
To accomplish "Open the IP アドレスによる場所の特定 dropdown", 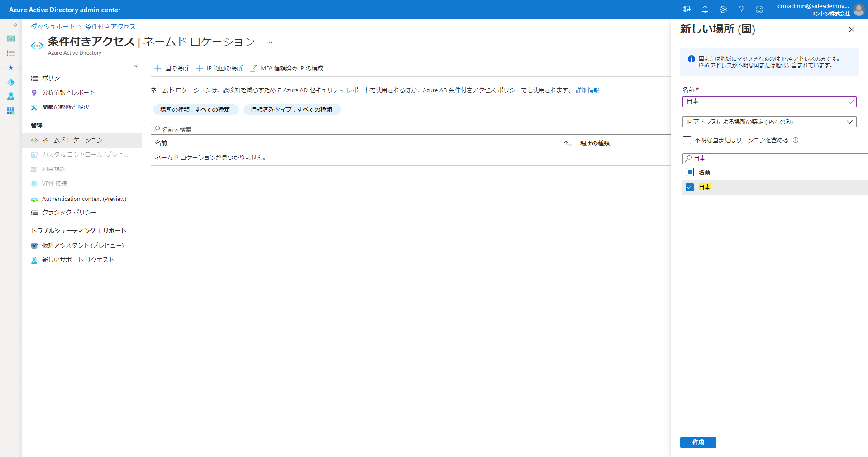I will pos(769,122).
